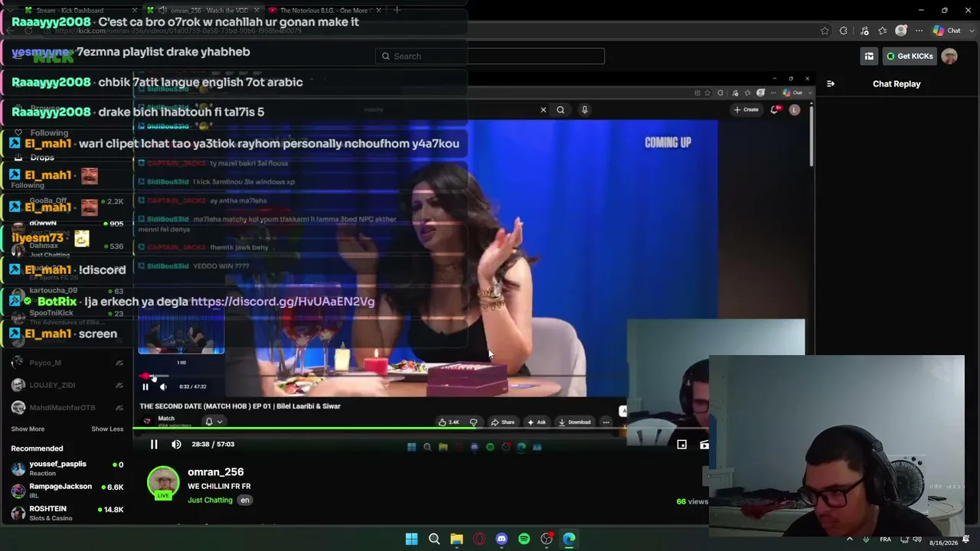980x551 pixels.
Task: Start YouTube voice search microphone
Action: pos(584,109)
